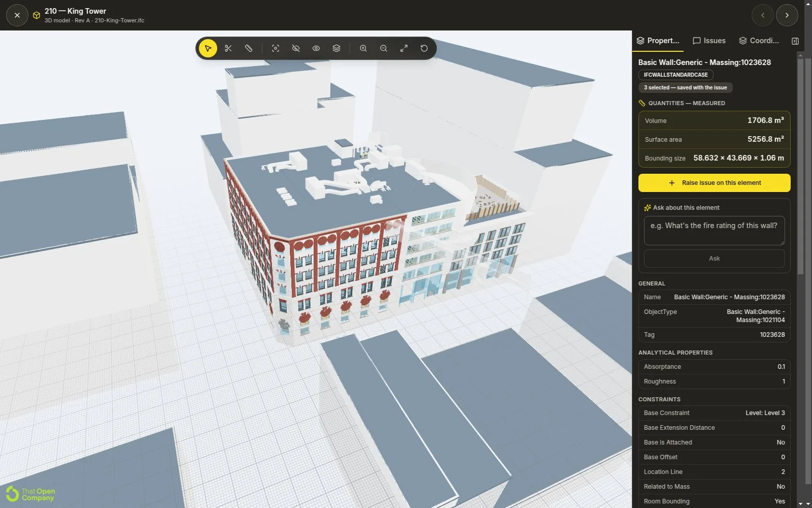Click the scrollbar down arrow
The width and height of the screenshot is (812, 508).
801,504
